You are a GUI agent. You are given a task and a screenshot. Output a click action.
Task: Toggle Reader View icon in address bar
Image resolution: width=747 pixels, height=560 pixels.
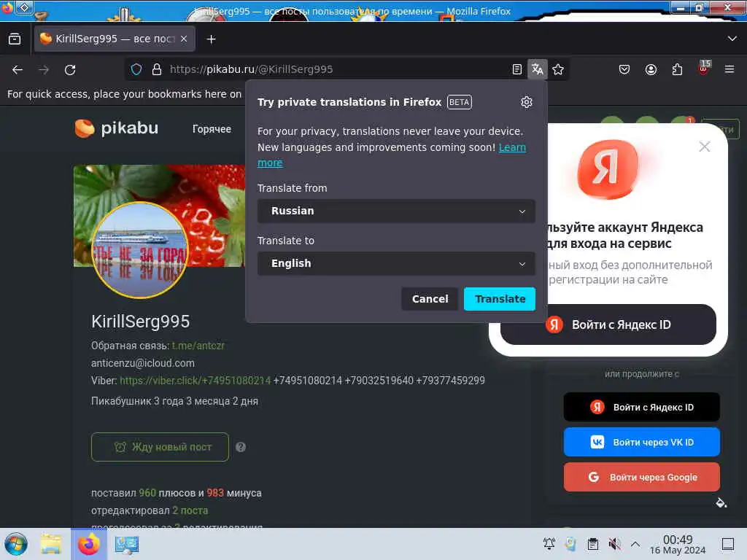point(517,69)
